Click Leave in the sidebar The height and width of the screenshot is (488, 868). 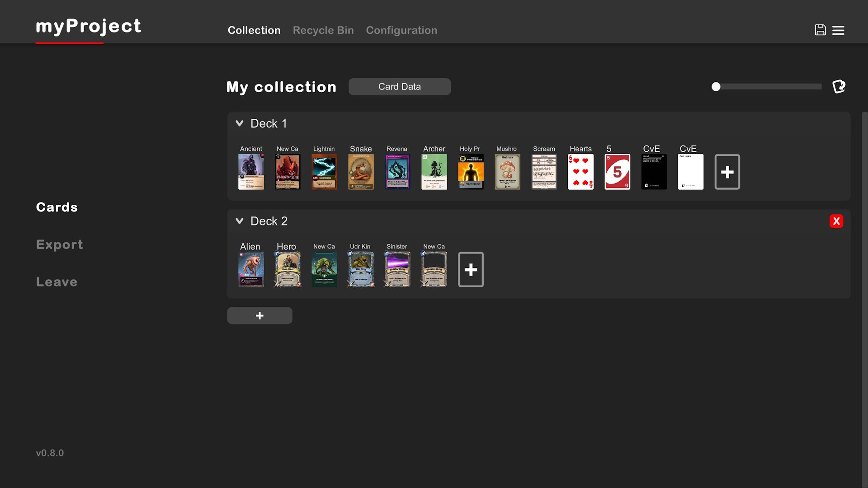coord(56,282)
